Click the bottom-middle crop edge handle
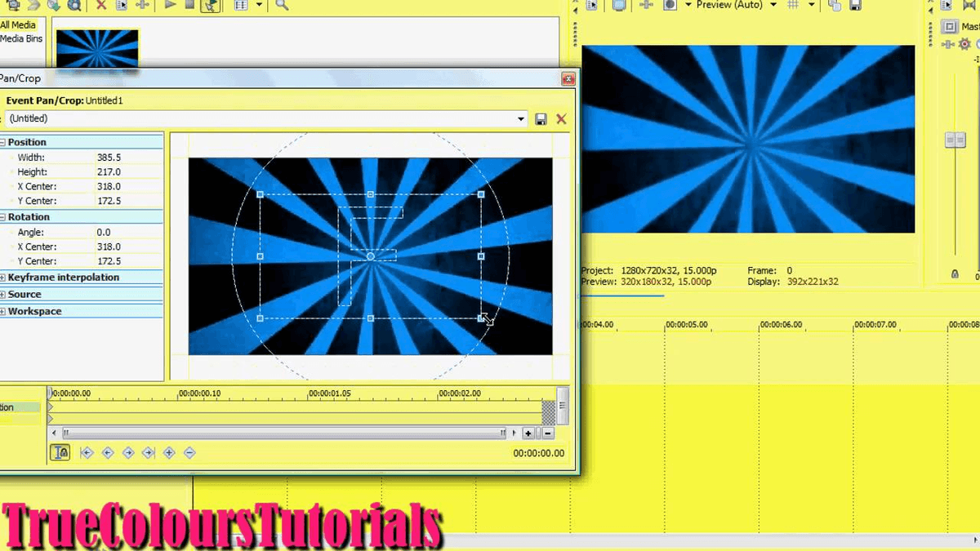Viewport: 980px width, 551px height. point(371,318)
